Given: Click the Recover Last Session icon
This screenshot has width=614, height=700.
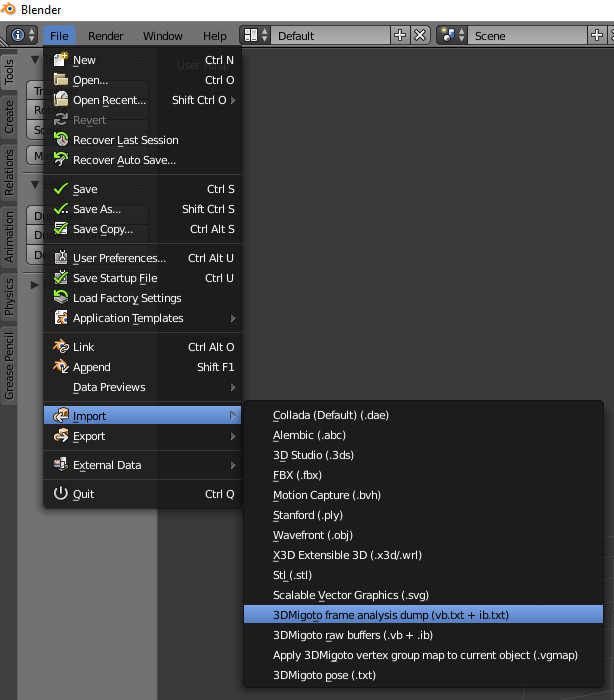Looking at the screenshot, I should point(61,140).
